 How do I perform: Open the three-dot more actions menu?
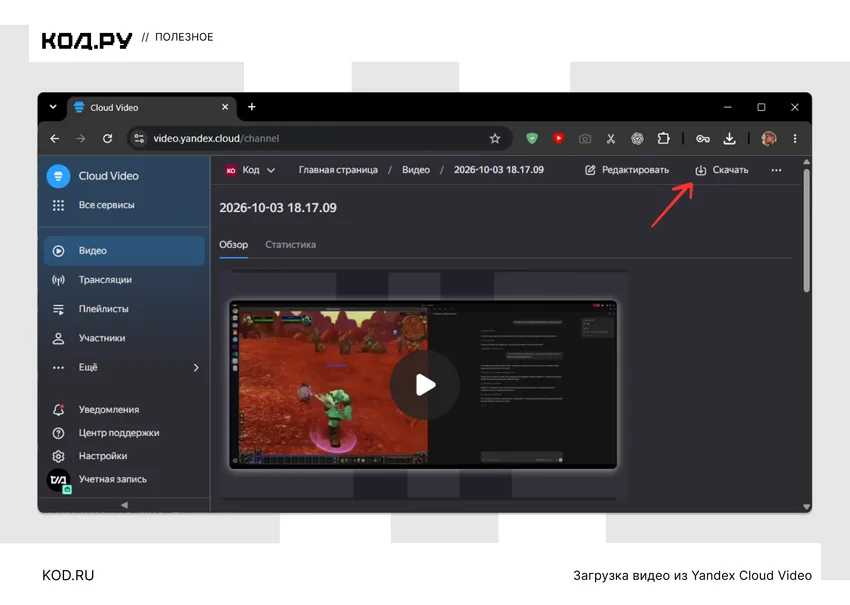click(x=776, y=170)
